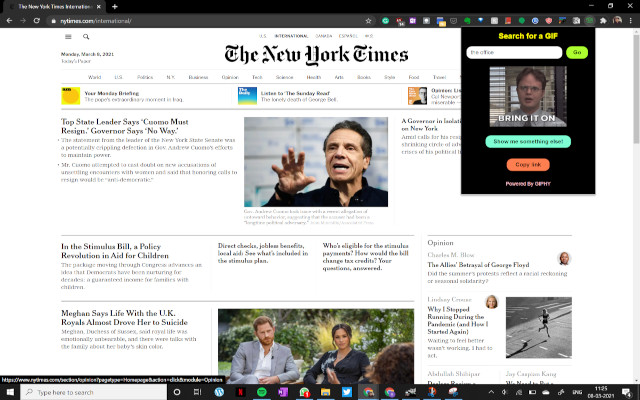Launch Spotify from the taskbar
The image size is (640, 400).
tap(262, 392)
